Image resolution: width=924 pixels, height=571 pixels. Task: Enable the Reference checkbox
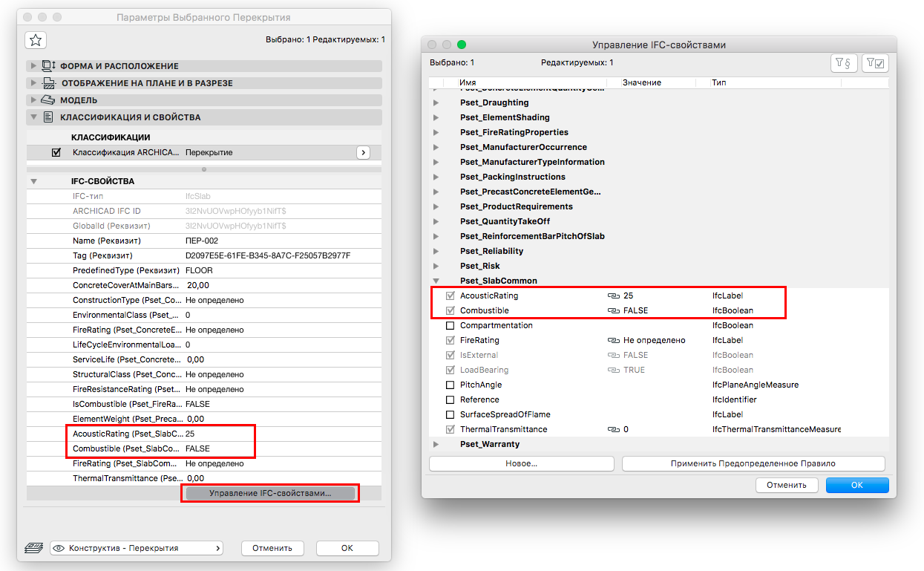tap(450, 399)
